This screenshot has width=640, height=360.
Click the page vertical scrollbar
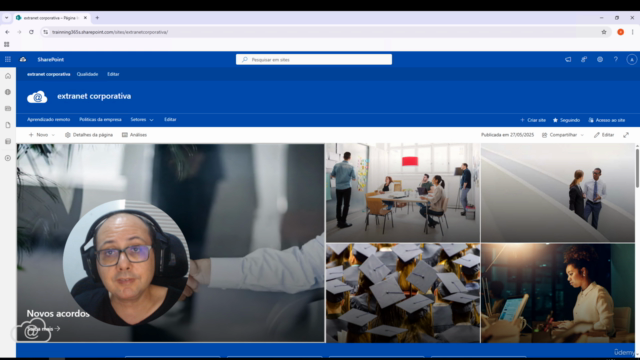point(637,168)
